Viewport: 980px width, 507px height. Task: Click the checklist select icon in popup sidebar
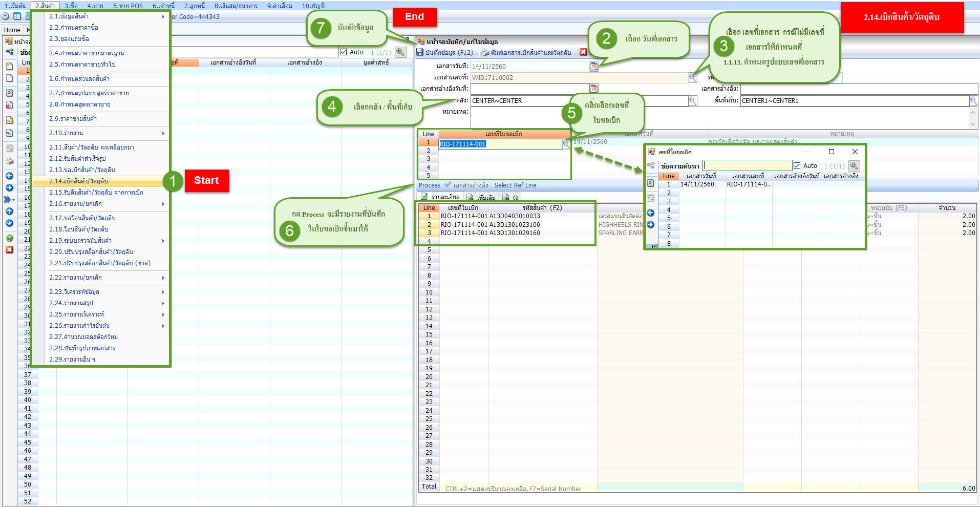pos(651,183)
